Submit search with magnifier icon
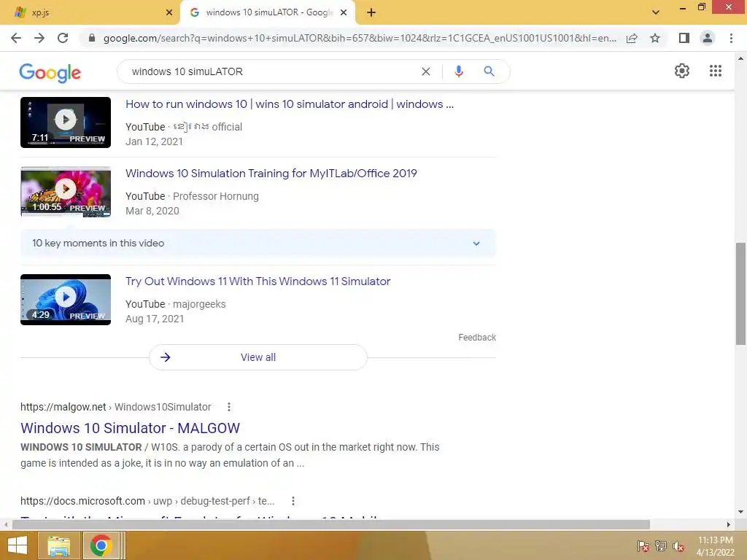747x560 pixels. click(489, 71)
